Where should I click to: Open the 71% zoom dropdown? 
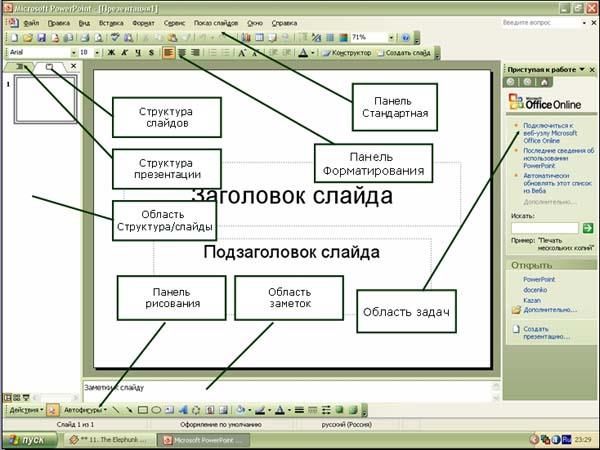391,38
